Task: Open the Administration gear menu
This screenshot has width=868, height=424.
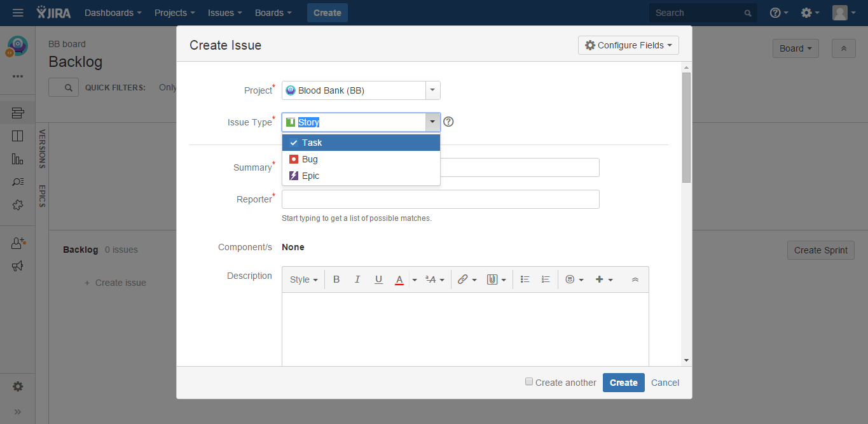Action: coord(810,13)
